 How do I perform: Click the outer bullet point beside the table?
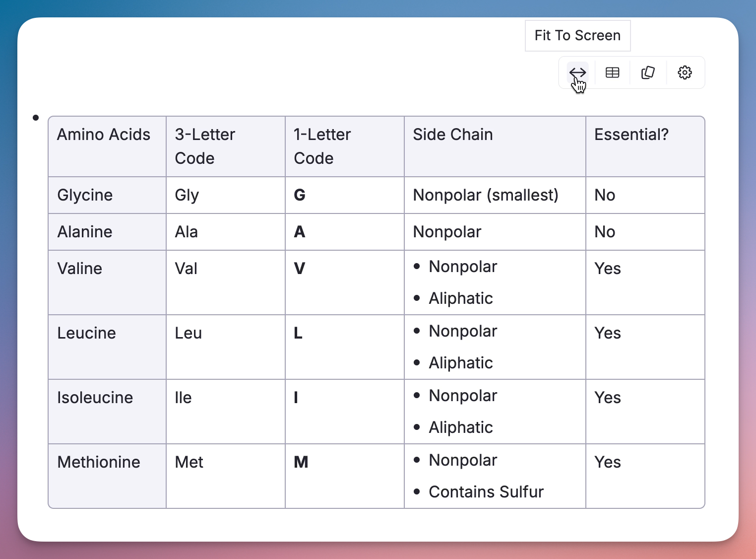coord(36,118)
